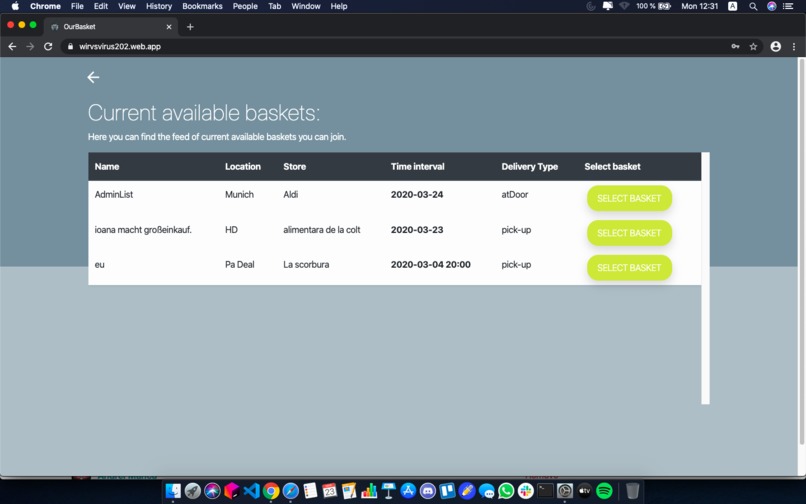Image resolution: width=806 pixels, height=504 pixels.
Task: Open the Edit menu
Action: click(101, 6)
